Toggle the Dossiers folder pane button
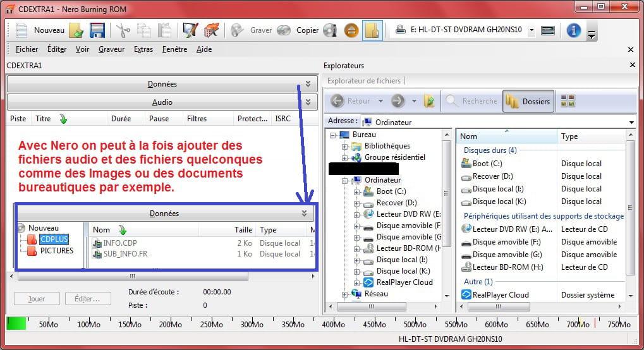This screenshot has width=644, height=350. pyautogui.click(x=528, y=101)
